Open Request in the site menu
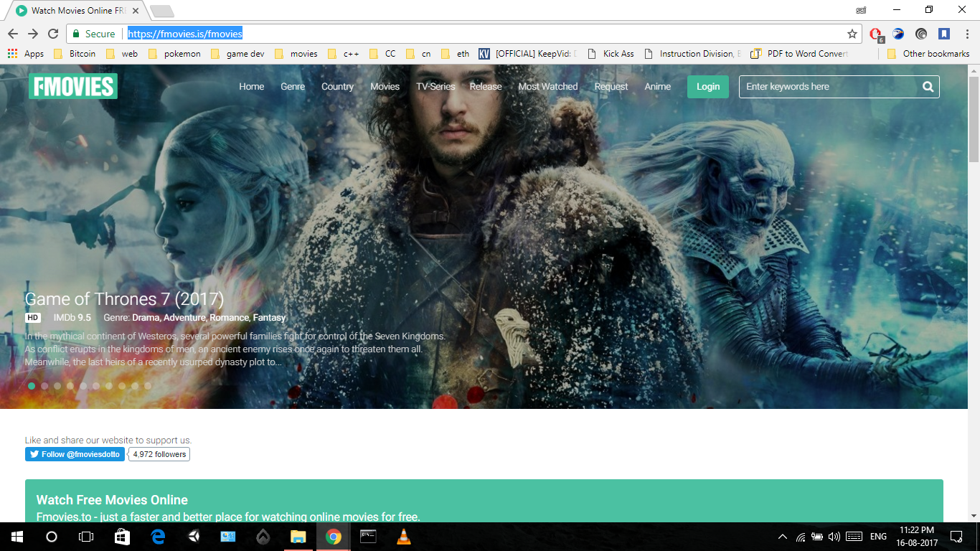Viewport: 980px width, 551px height. point(611,87)
